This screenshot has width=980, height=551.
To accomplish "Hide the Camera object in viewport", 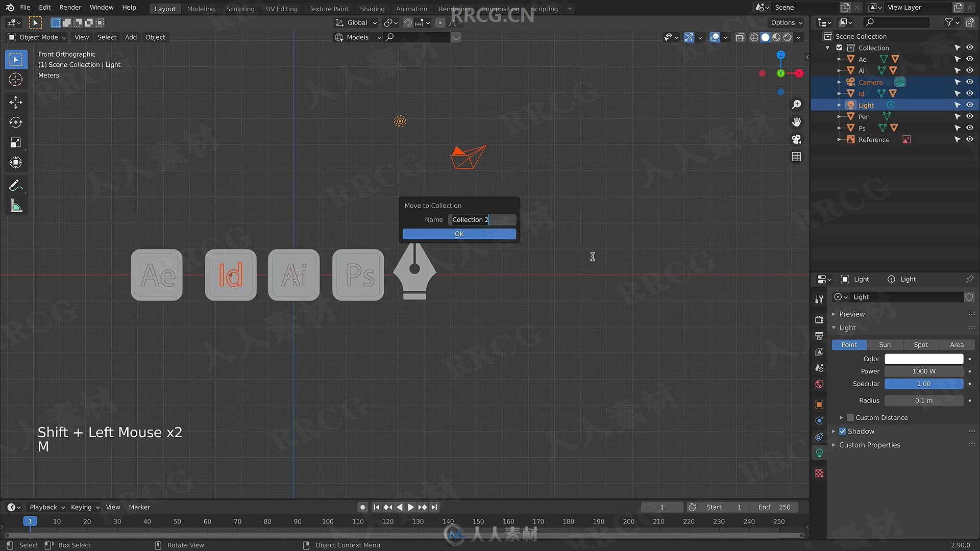I will pyautogui.click(x=969, y=82).
